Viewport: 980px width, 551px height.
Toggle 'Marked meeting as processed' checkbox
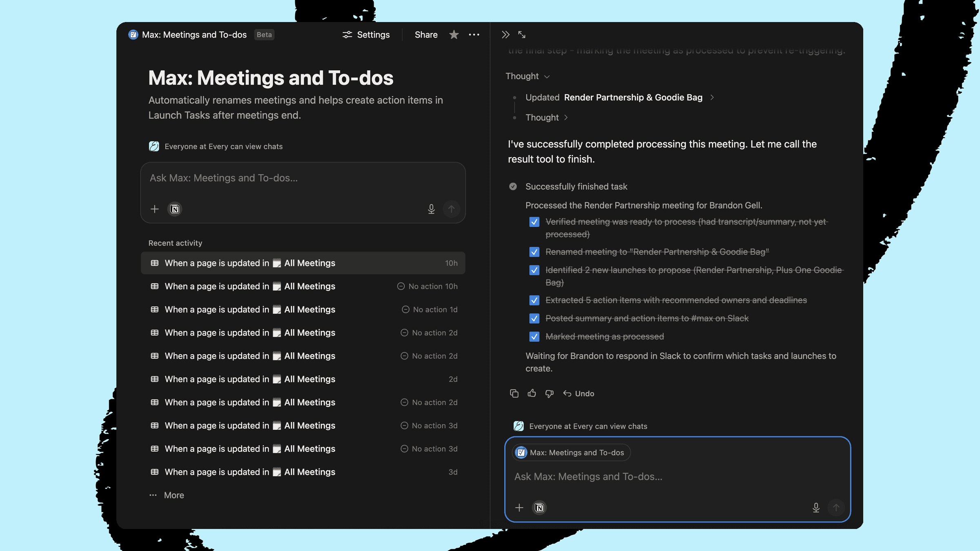coord(534,337)
